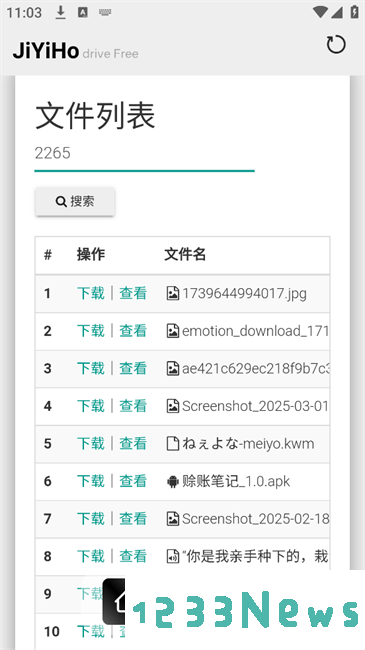
Task: Select file name Screenshot_2025-03-01
Action: 256,406
